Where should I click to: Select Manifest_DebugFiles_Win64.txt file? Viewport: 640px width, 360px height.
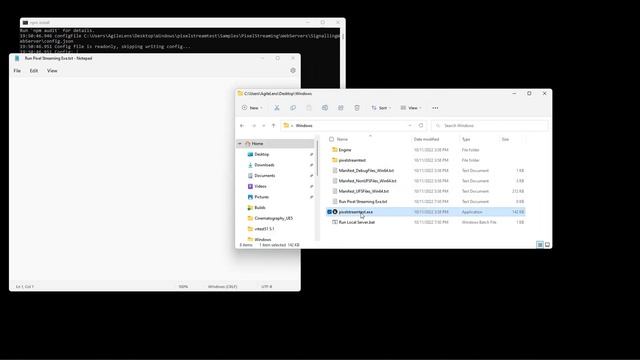tap(366, 170)
